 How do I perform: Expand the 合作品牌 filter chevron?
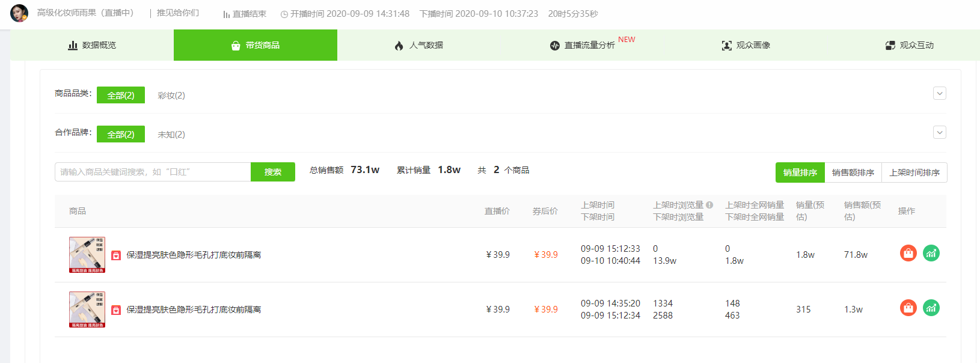click(940, 132)
